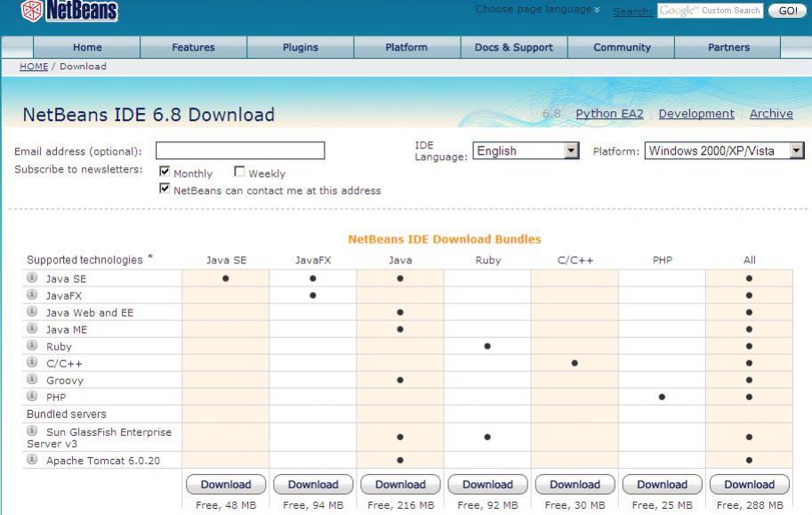Open the Community tab

click(622, 47)
